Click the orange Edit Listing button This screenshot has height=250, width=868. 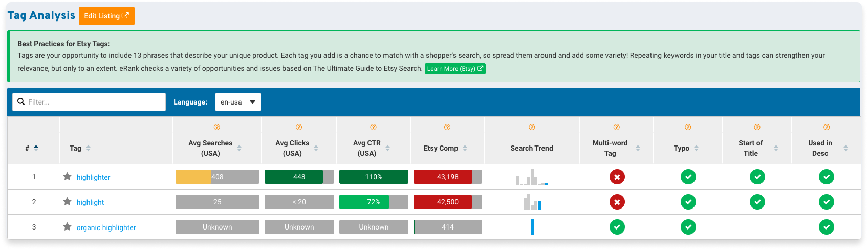pos(106,16)
